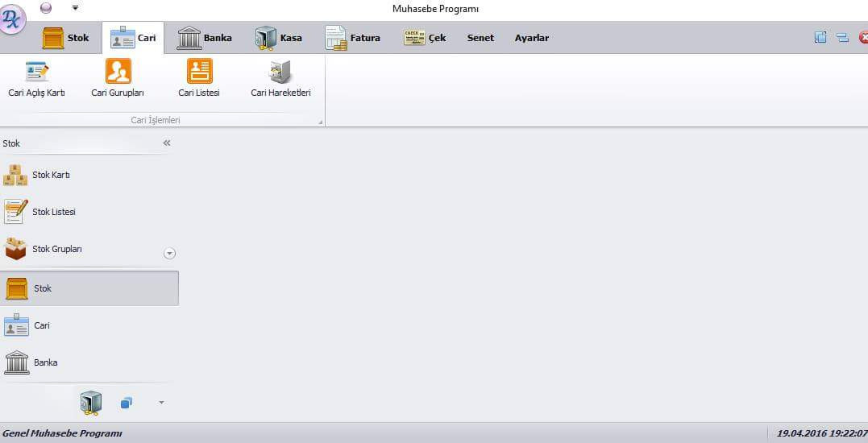The image size is (868, 443).
Task: Click the round DX application logo button
Action: point(13,19)
